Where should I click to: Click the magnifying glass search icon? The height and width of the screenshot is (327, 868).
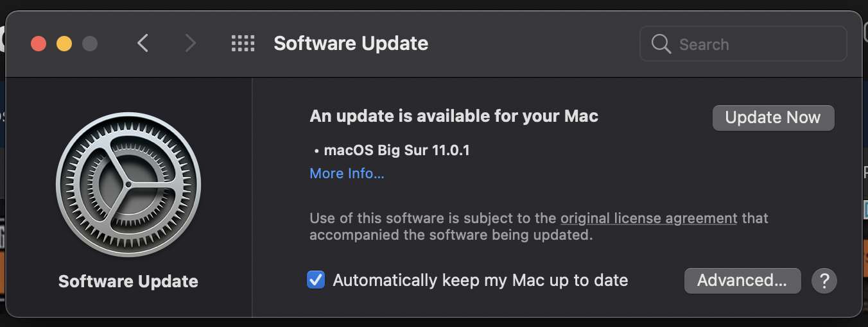pyautogui.click(x=661, y=44)
